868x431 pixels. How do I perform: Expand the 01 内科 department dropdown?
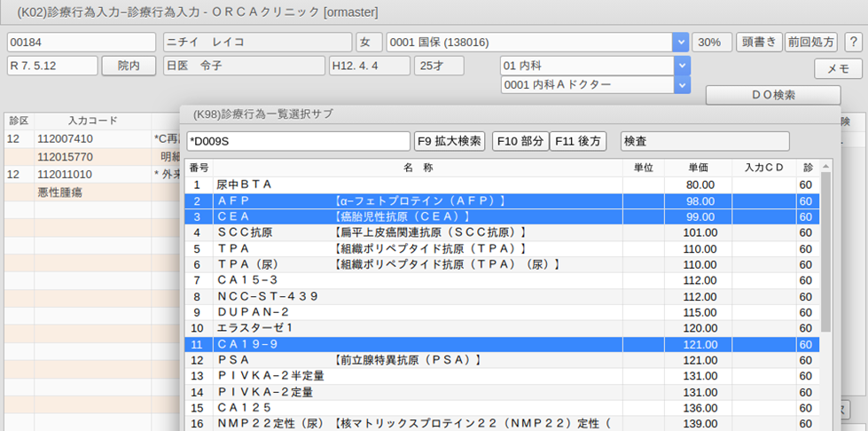tap(680, 66)
